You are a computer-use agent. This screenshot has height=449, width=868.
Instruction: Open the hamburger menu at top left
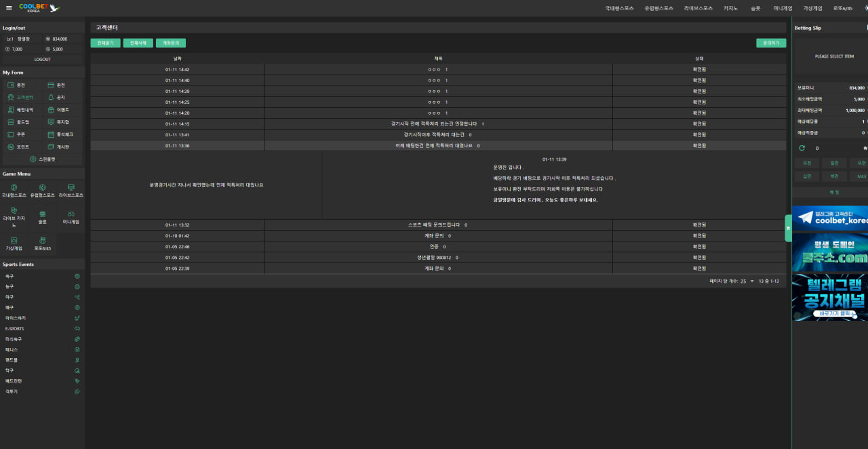coord(9,8)
